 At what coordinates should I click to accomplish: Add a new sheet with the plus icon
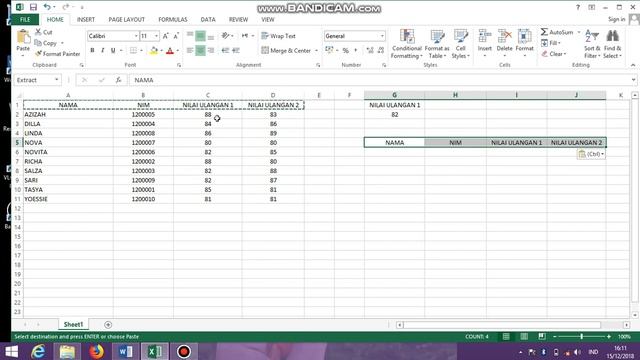[x=108, y=324]
